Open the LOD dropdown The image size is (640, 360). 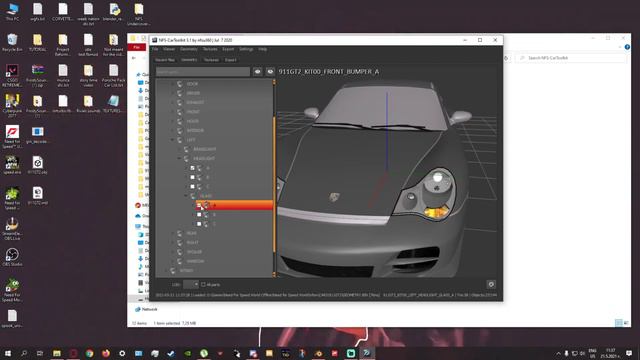(x=191, y=284)
